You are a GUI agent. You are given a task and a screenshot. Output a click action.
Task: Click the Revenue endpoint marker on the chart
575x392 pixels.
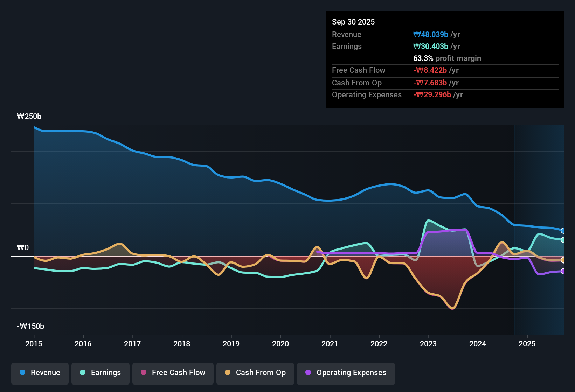(563, 230)
